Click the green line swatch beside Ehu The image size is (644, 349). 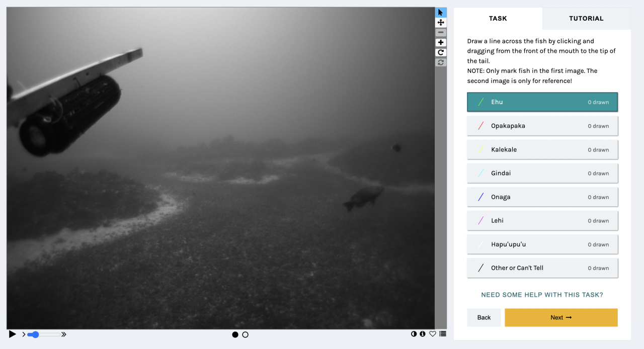(481, 102)
